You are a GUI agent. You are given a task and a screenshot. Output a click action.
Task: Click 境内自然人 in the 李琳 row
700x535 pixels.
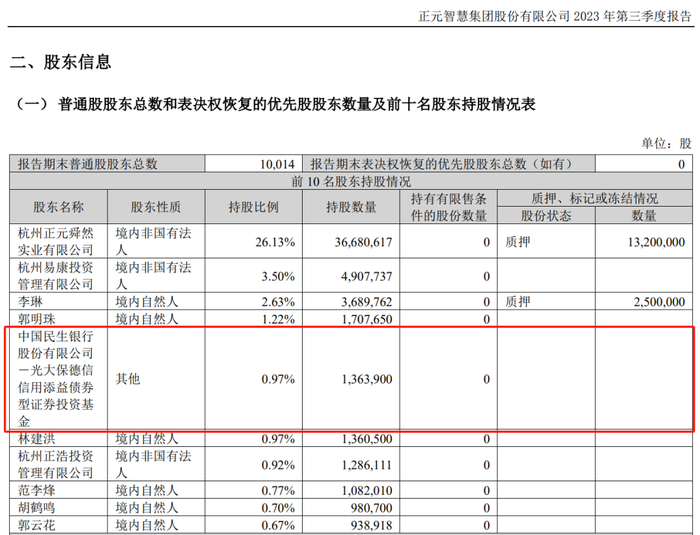[147, 302]
